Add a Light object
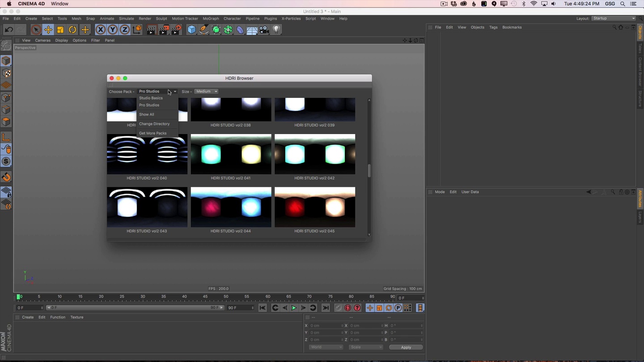The width and height of the screenshot is (644, 362). [276, 29]
